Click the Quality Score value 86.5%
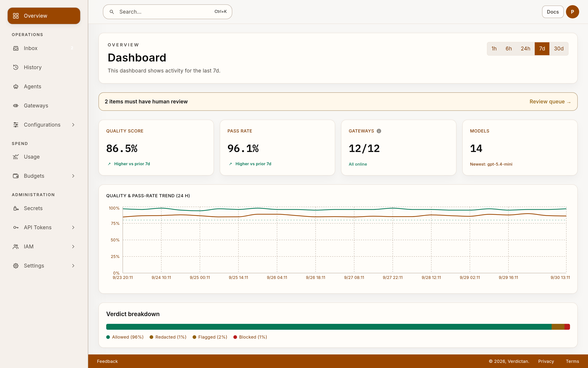 tap(122, 148)
